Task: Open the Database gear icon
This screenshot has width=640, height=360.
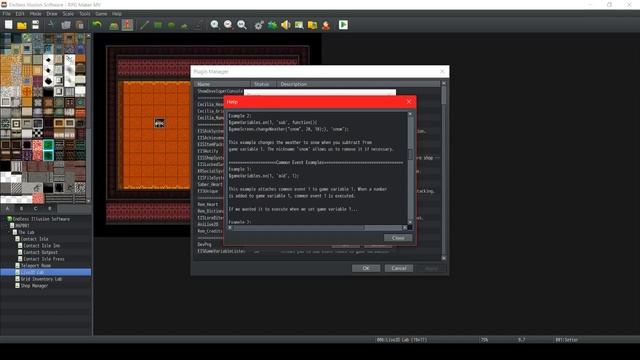Action: tap(259, 25)
